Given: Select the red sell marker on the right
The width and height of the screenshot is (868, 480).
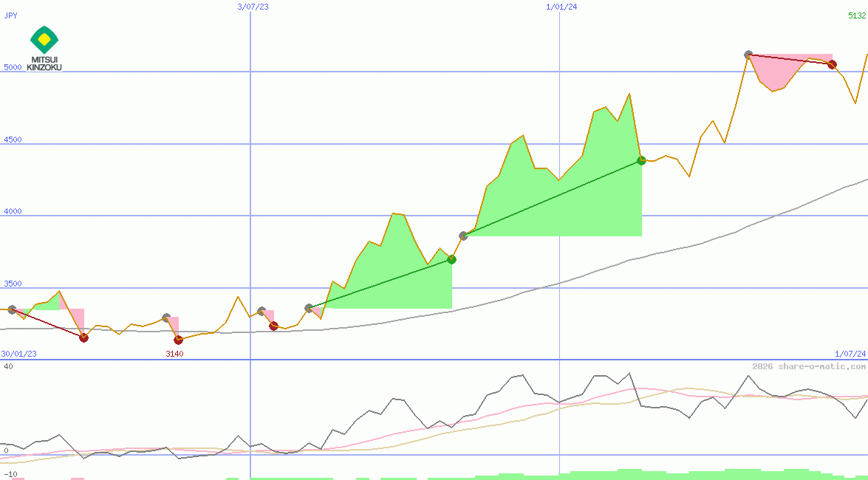Looking at the screenshot, I should pyautogui.click(x=833, y=64).
